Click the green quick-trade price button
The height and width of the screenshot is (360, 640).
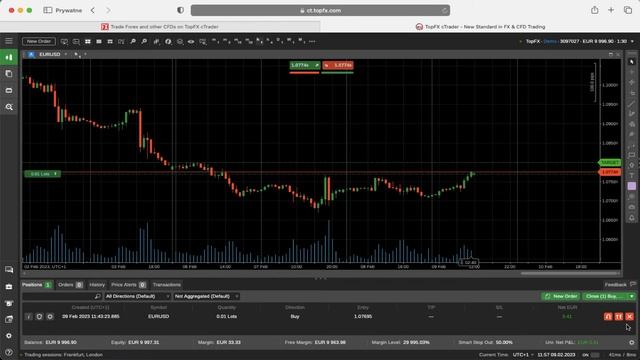click(x=304, y=65)
